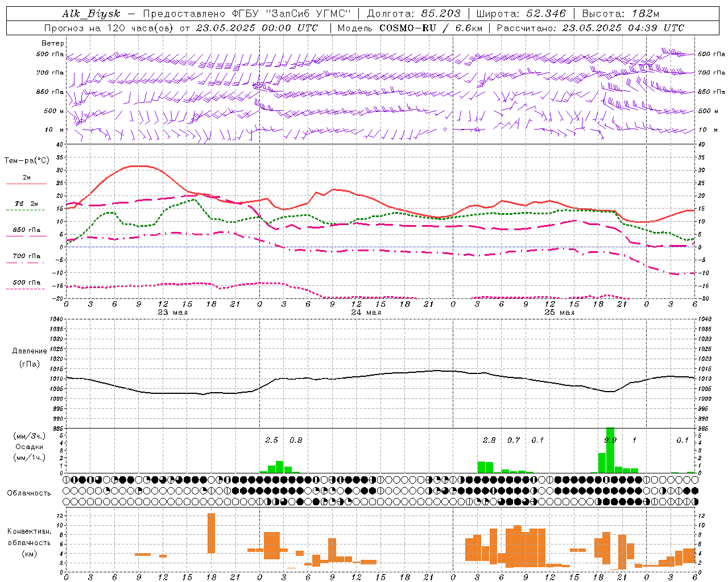Click the station name Alk_Biysk in the header

91,14
